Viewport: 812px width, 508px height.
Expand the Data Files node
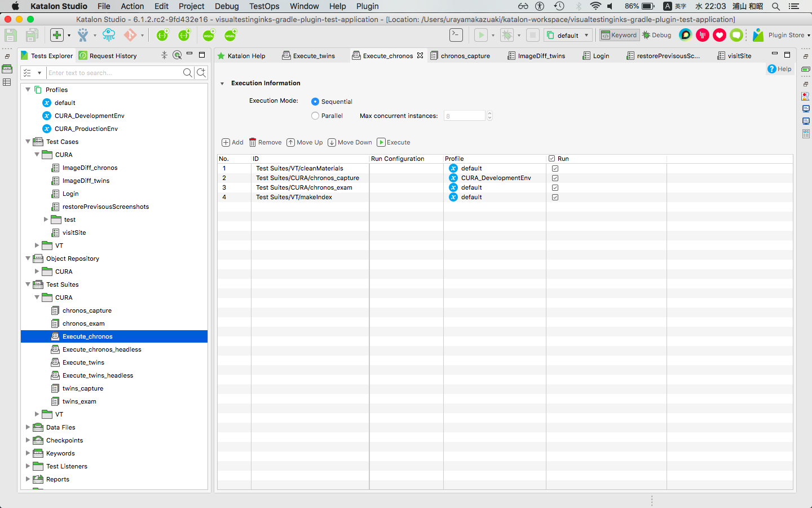point(28,427)
